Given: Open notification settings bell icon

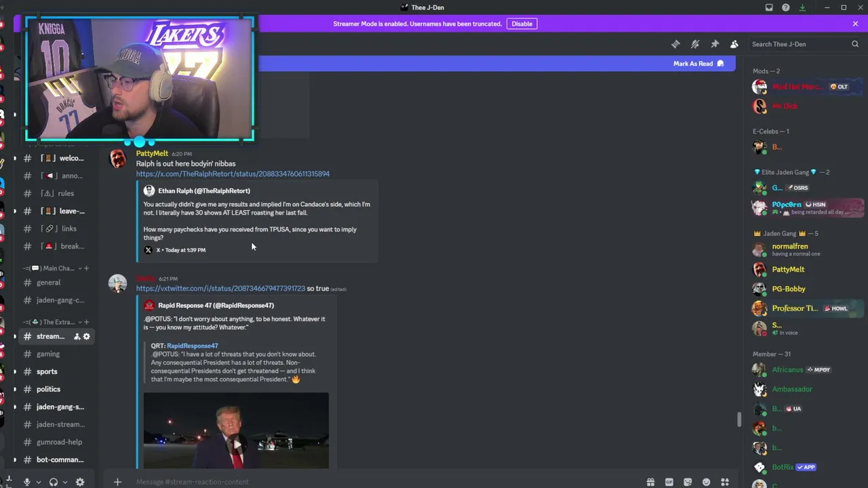Looking at the screenshot, I should tap(695, 44).
